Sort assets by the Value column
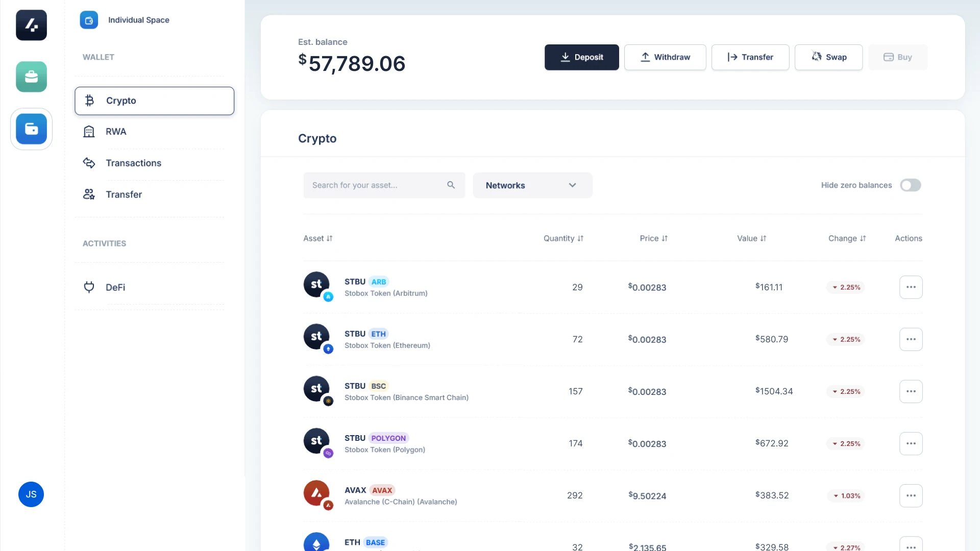The image size is (980, 551). pos(751,238)
